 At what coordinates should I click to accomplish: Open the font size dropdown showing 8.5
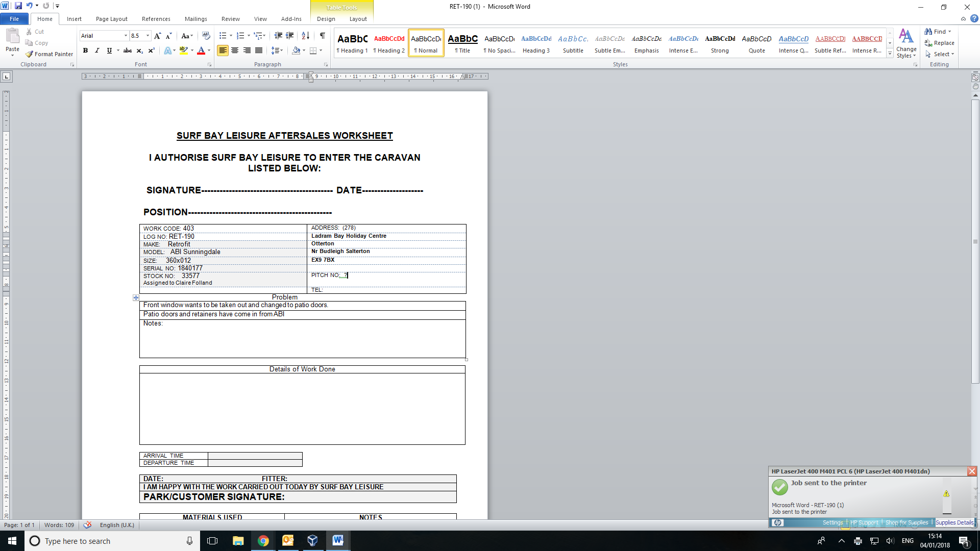[x=148, y=36]
